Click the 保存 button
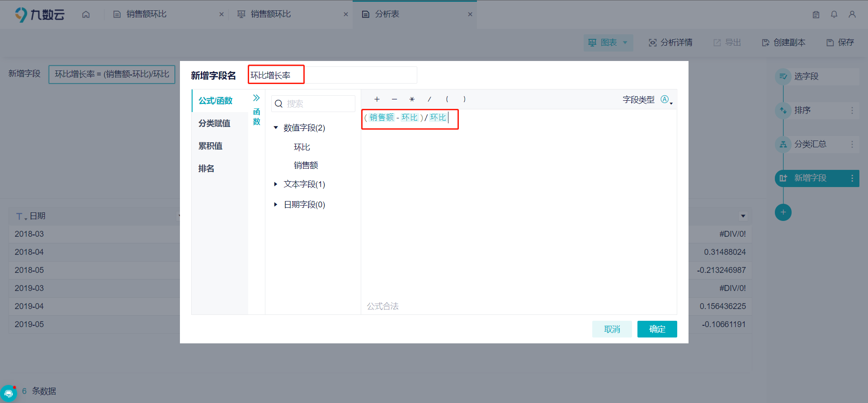The width and height of the screenshot is (868, 403). 840,42
